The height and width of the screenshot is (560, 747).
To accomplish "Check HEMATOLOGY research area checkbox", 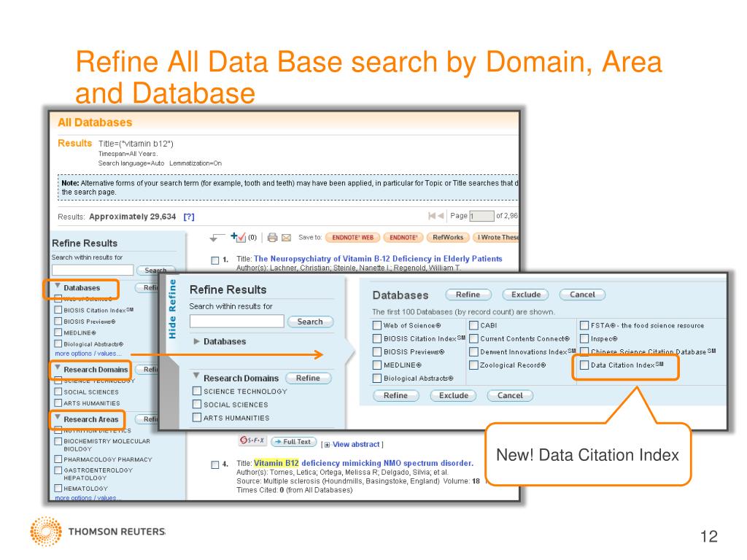I will tap(58, 488).
